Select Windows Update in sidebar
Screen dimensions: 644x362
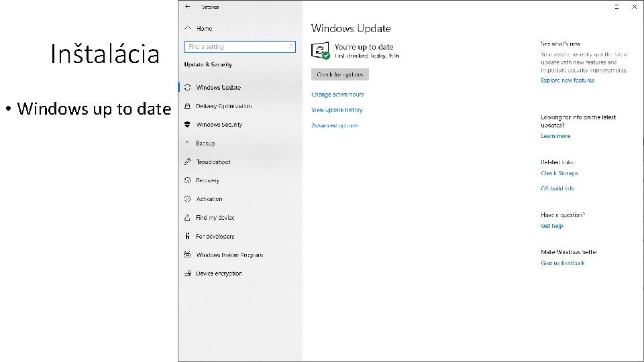click(x=219, y=87)
